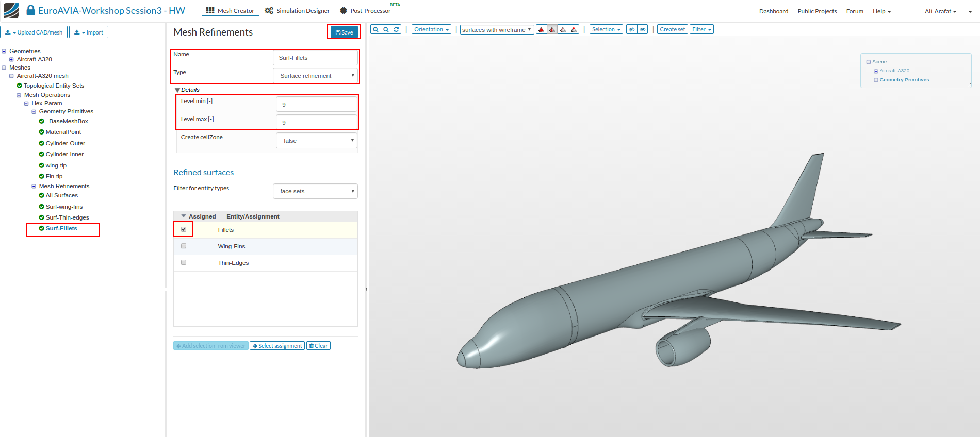Image resolution: width=980 pixels, height=437 pixels.
Task: Click the Create set button
Action: (x=672, y=29)
